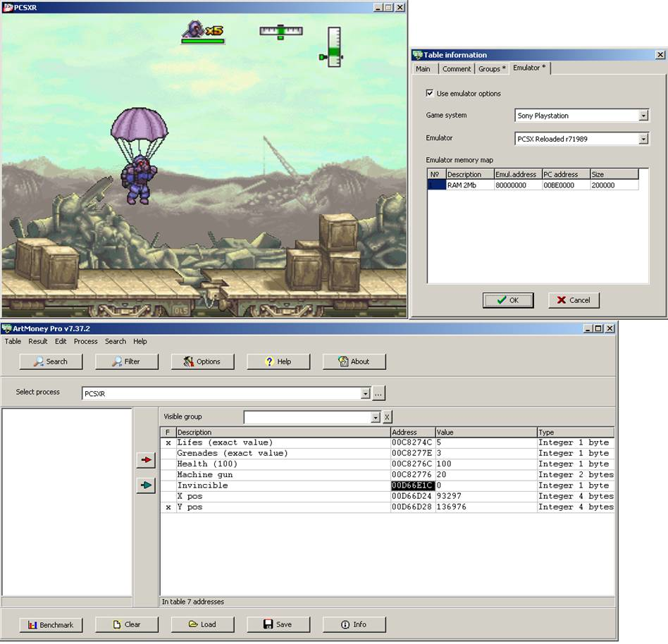This screenshot has height=644, width=668.
Task: Click the browse process ellipsis button
Action: pyautogui.click(x=378, y=394)
